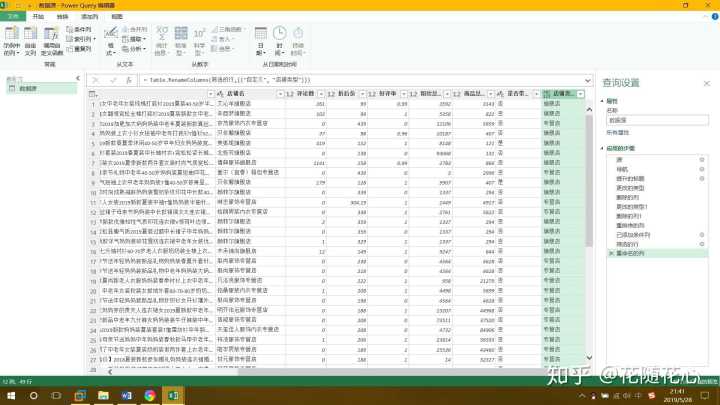Open the 格式 (Format) text tool
Viewport: 720px width, 405px height.
[x=110, y=35]
